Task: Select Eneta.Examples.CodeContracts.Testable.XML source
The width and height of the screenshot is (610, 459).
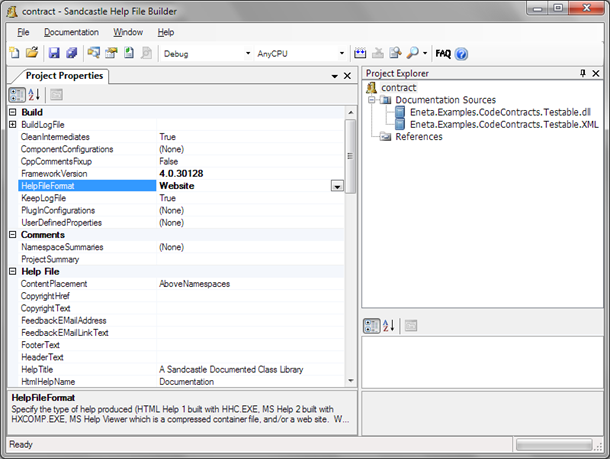Action: click(x=504, y=124)
